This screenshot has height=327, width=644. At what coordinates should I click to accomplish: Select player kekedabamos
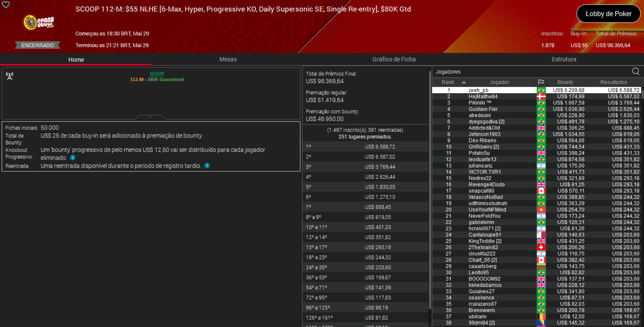click(x=485, y=285)
